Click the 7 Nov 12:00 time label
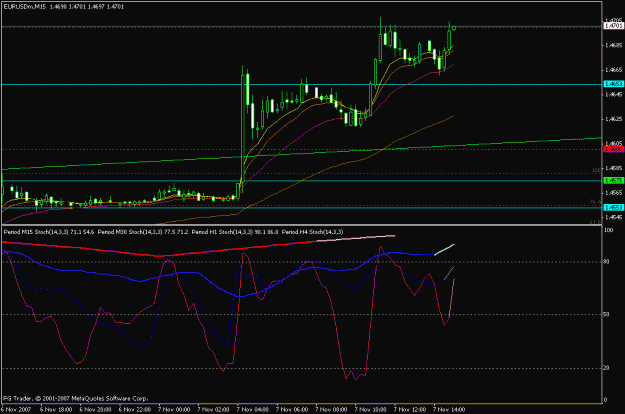625x414 pixels. point(410,409)
